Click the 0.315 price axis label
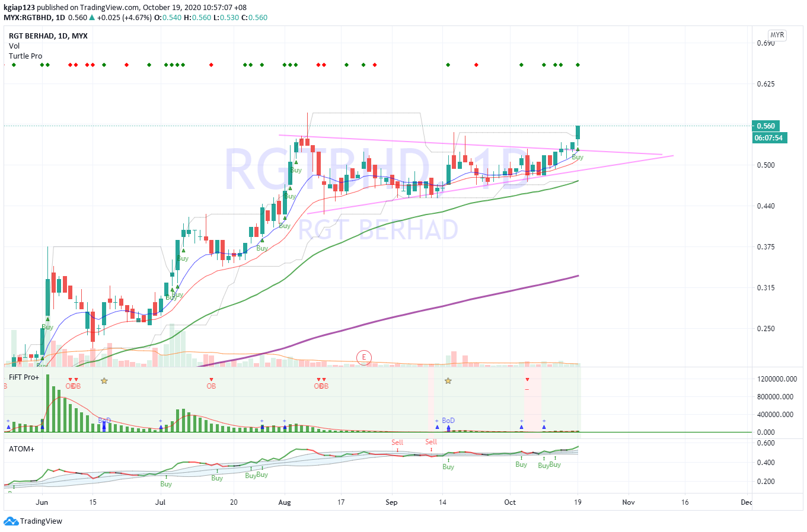This screenshot has width=807, height=532. pos(766,288)
